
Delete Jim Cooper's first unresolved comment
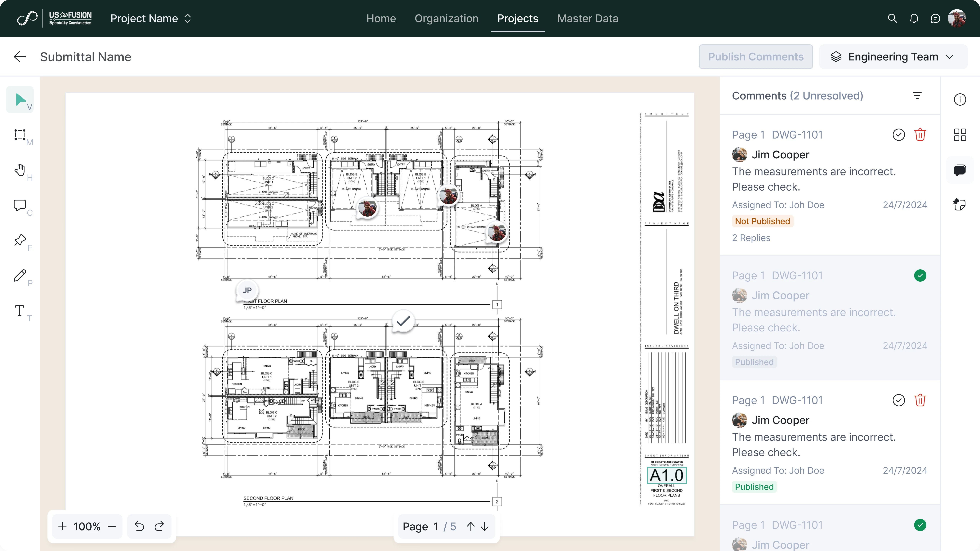tap(920, 134)
